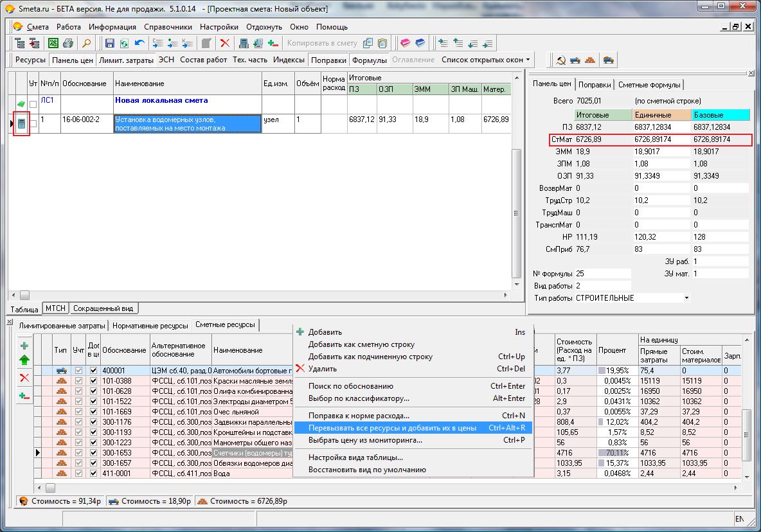Tick the checkbox in row 16-06-002-2
The image size is (761, 532).
33,123
